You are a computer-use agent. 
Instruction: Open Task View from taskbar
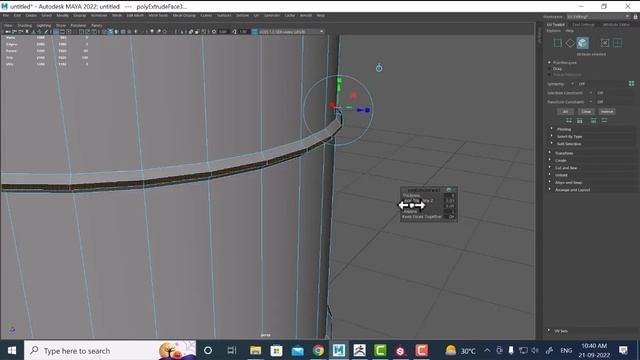(232, 351)
